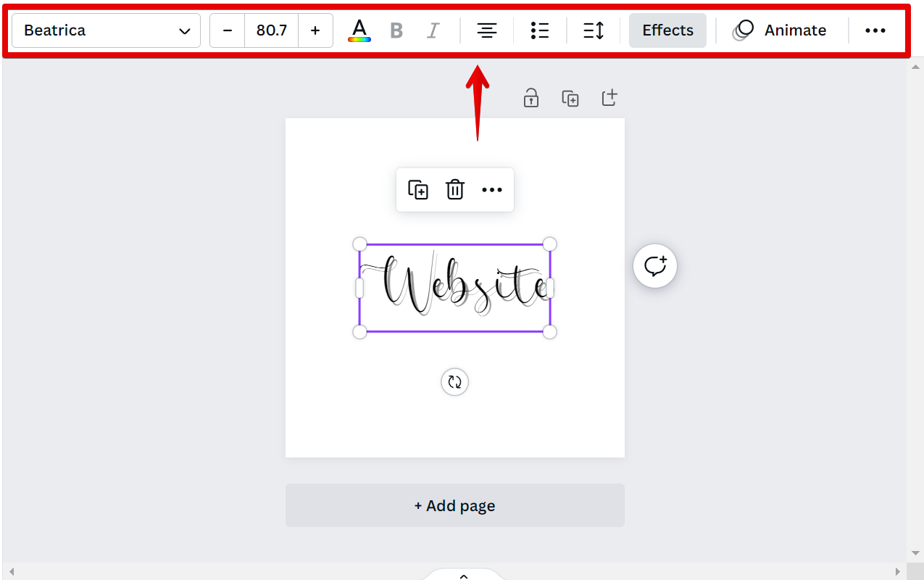Expand the toolbar's more options menu
Viewport: 924px width, 580px height.
(x=875, y=30)
